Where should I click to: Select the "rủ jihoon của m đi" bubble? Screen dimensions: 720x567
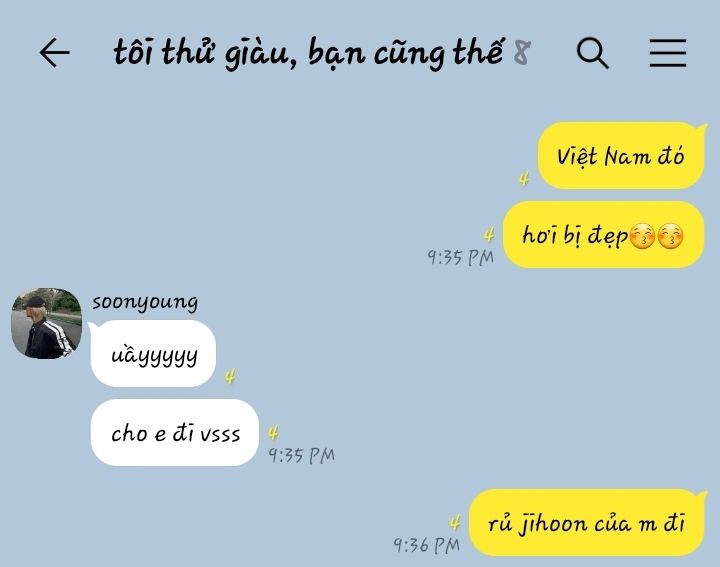586,522
